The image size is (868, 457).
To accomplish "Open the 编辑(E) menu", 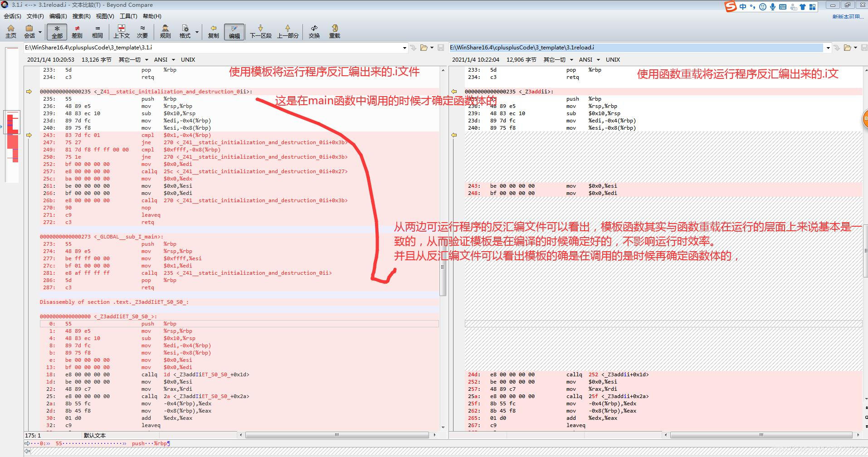I will [x=58, y=16].
